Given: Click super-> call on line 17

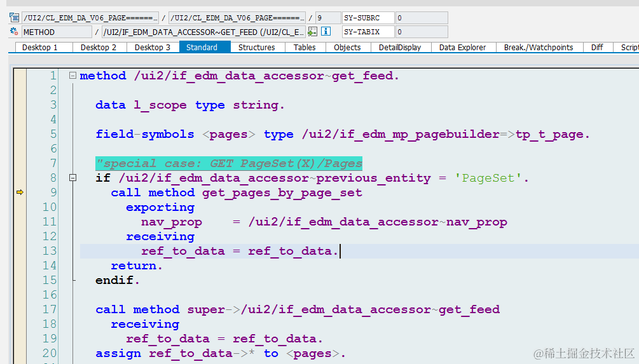Looking at the screenshot, I should 214,309.
